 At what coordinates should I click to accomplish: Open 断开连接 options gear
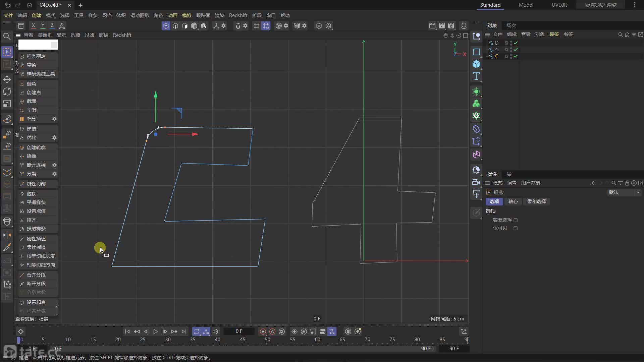click(x=54, y=165)
